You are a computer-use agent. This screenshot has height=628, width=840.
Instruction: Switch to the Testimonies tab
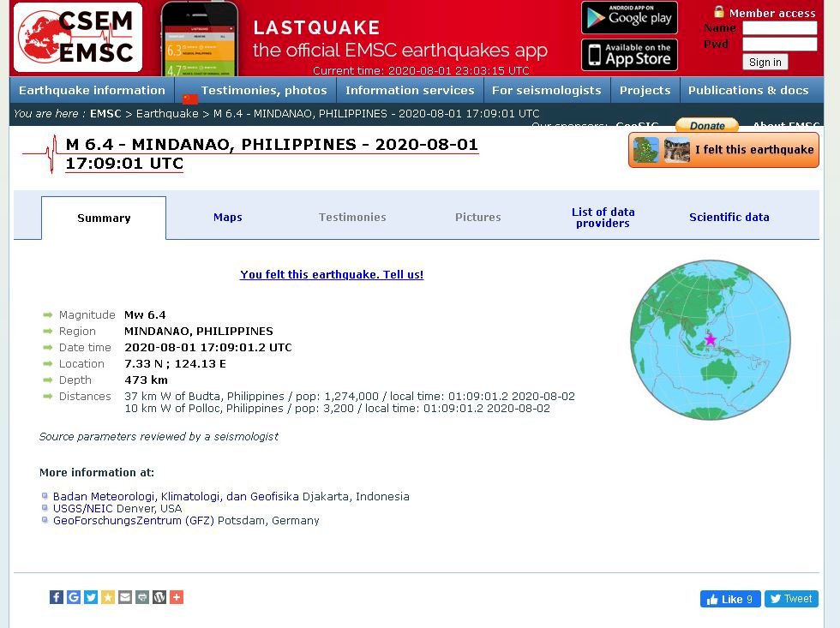(352, 218)
